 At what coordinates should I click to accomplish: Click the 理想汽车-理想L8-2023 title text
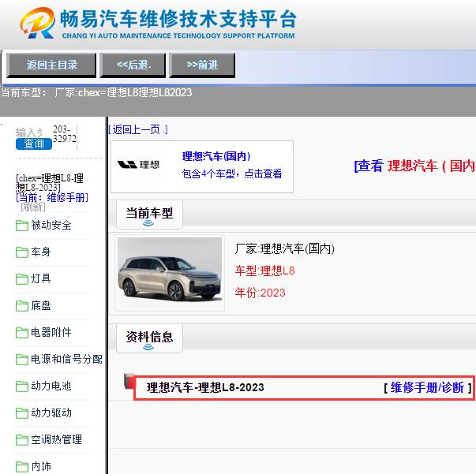205,387
